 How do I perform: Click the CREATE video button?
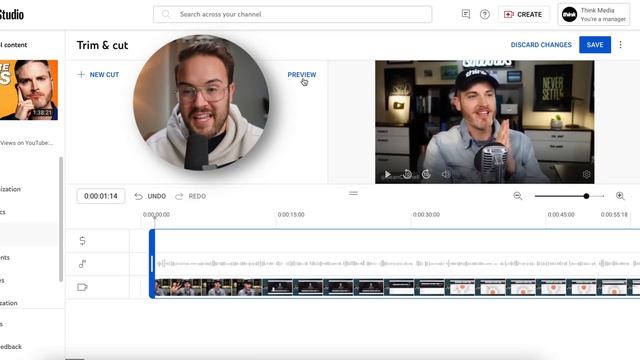[x=523, y=14]
